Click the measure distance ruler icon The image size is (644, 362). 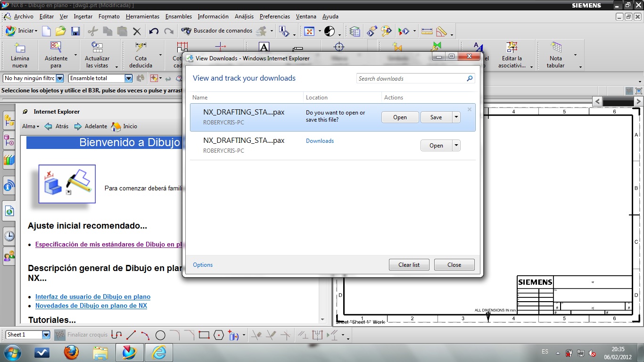[427, 31]
